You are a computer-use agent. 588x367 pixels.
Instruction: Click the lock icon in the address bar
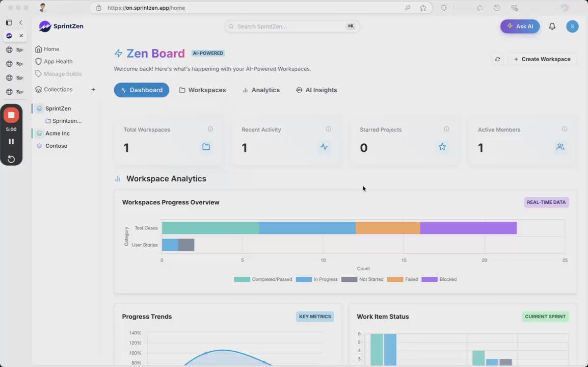[99, 8]
